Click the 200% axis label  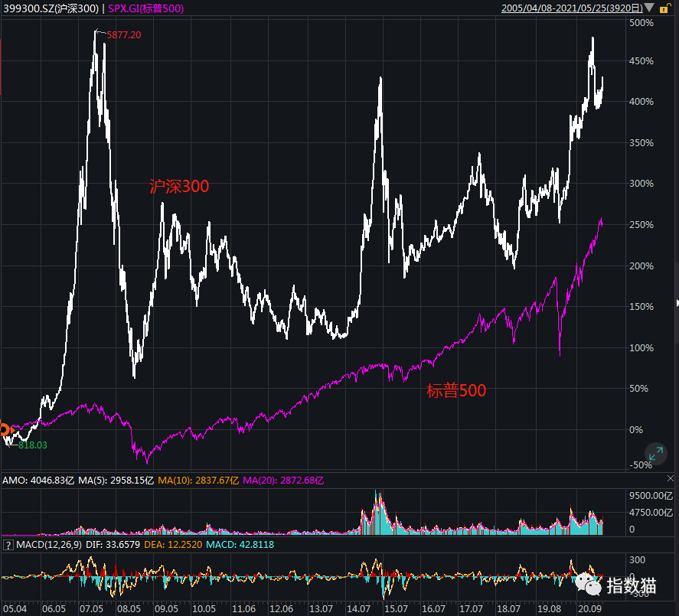[x=641, y=266]
